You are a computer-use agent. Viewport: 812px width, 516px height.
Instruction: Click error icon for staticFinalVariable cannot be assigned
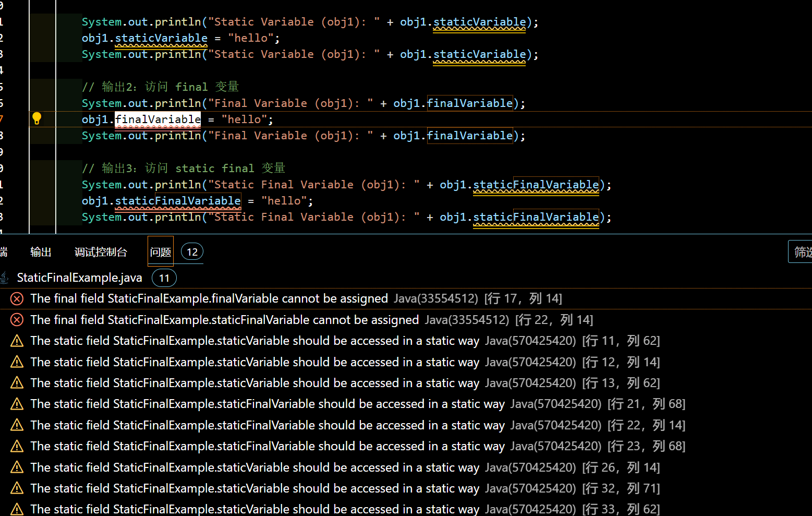click(17, 320)
